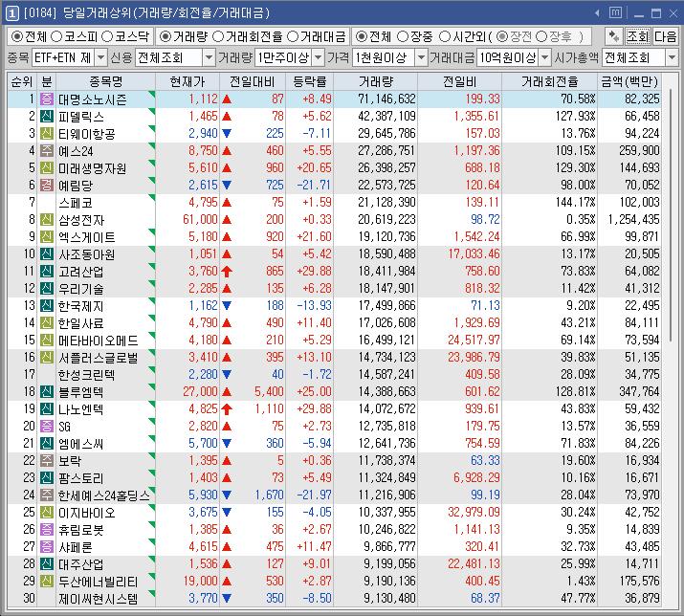
Task: Select the 우리기술 stock name
Action: pyautogui.click(x=80, y=289)
